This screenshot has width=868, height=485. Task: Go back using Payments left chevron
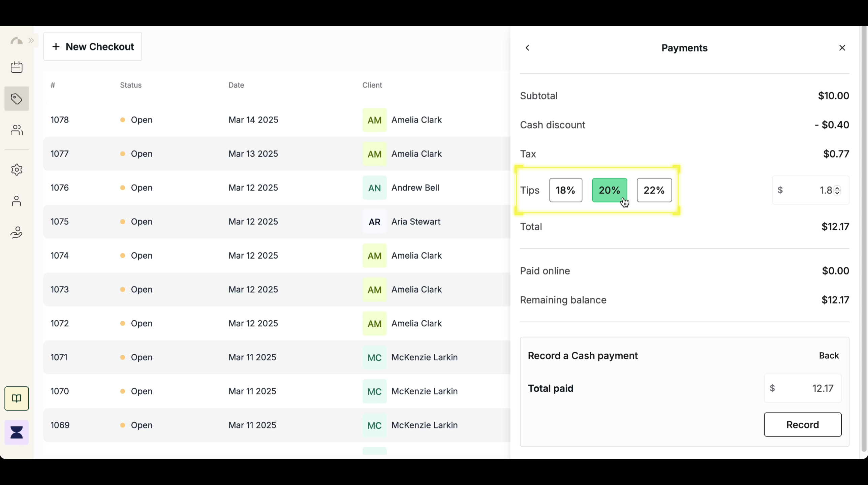[x=528, y=48]
